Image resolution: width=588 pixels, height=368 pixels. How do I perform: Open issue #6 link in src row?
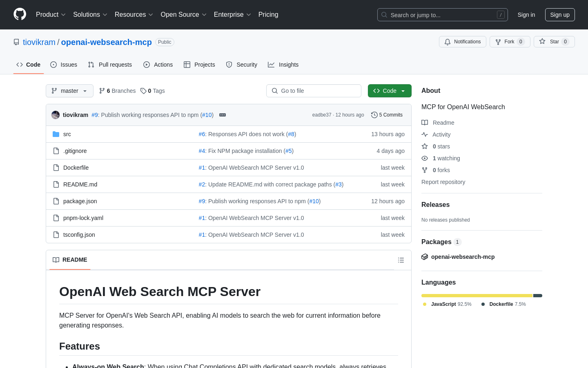click(202, 134)
